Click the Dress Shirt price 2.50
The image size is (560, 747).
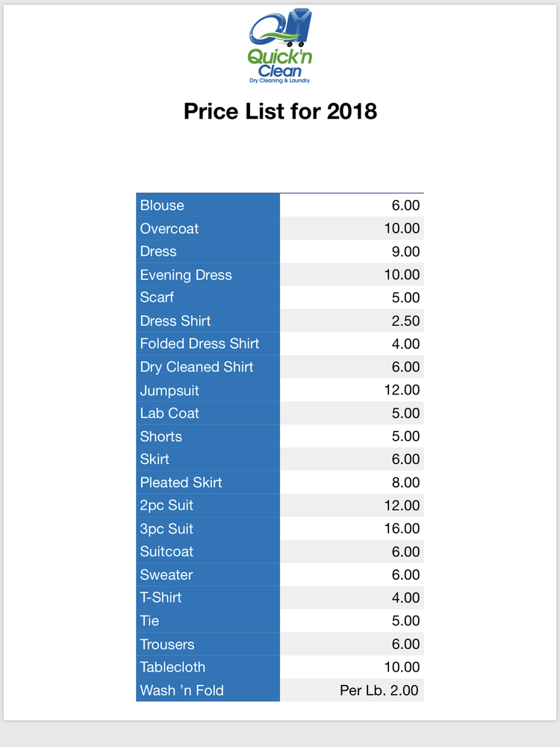pyautogui.click(x=406, y=321)
